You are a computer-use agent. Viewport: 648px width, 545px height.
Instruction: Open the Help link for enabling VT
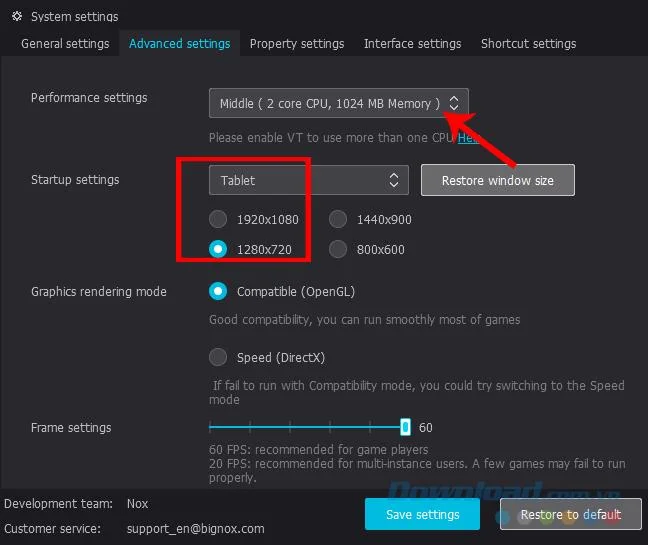click(467, 138)
